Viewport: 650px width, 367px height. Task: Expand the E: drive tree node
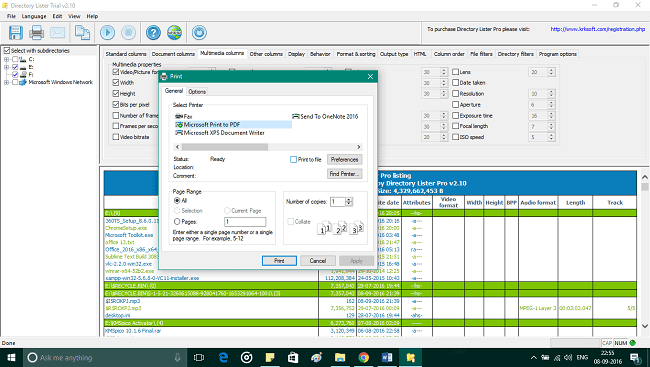[x=6, y=67]
